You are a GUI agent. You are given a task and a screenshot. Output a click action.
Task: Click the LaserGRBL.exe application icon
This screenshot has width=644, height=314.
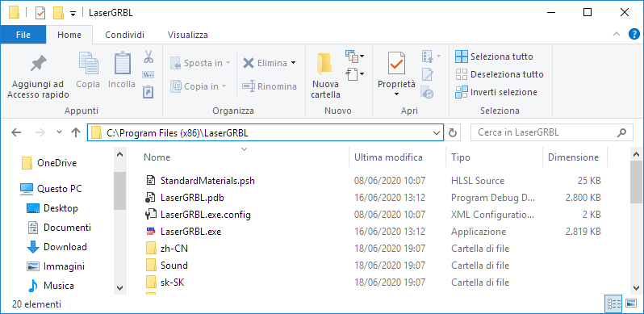click(x=151, y=232)
